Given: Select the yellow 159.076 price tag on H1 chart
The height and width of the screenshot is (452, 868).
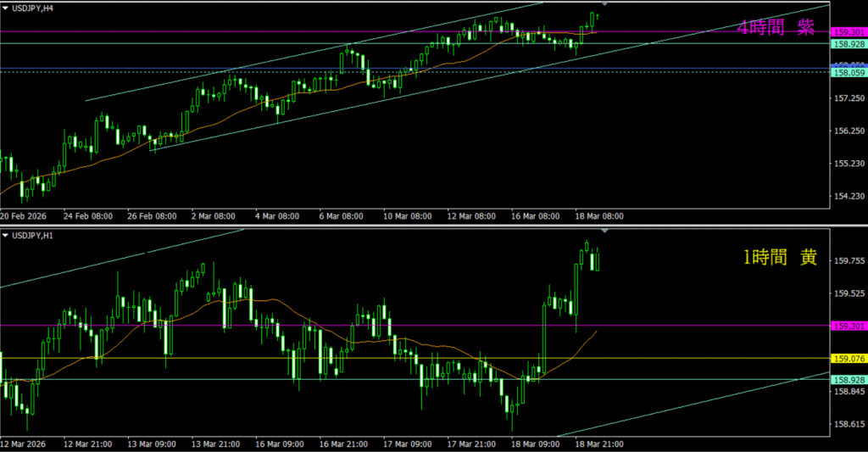Looking at the screenshot, I should point(849,358).
